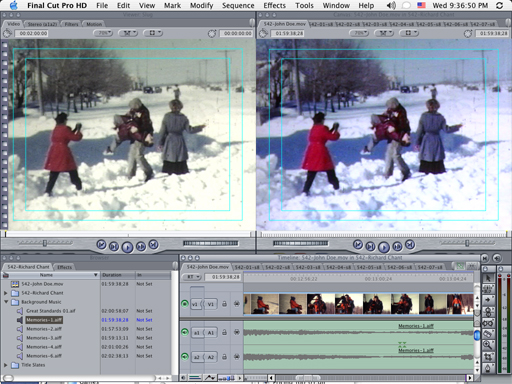Select the Selection arrow tool in tool palette
This screenshot has height=384, width=512.
[x=488, y=278]
